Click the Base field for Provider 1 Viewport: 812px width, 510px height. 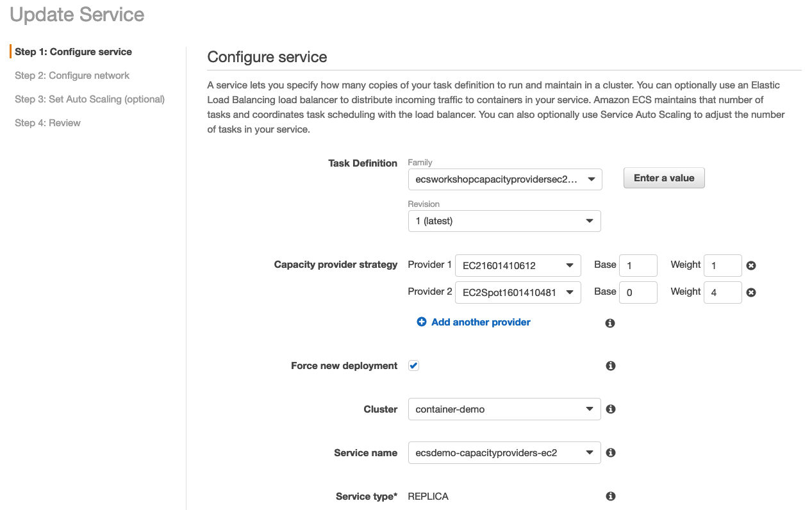coord(638,265)
